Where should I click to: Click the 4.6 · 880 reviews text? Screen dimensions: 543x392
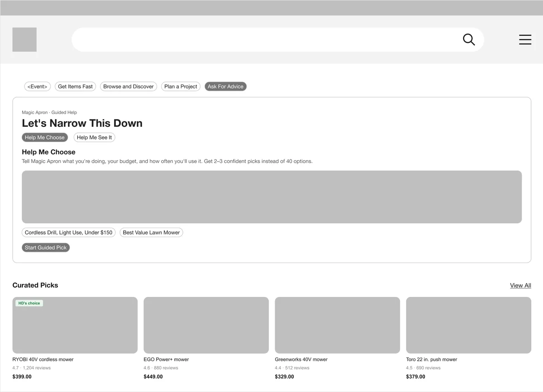click(161, 368)
